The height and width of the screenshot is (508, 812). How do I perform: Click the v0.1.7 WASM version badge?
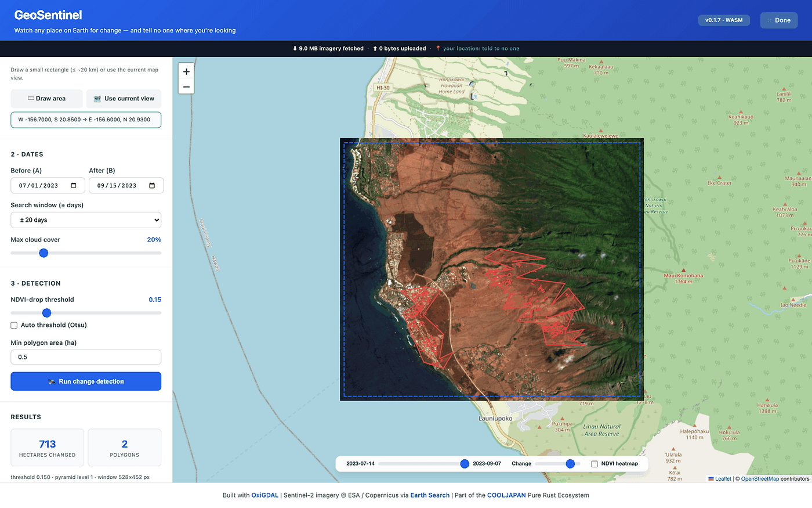pyautogui.click(x=724, y=20)
